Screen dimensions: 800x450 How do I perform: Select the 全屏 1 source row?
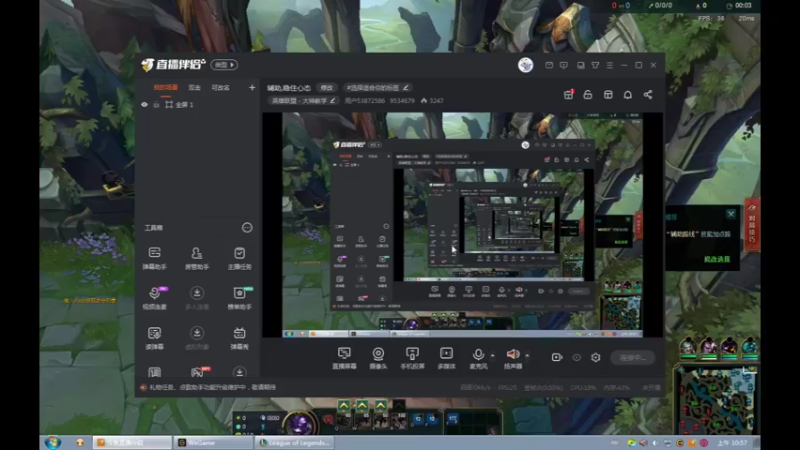tap(198, 105)
